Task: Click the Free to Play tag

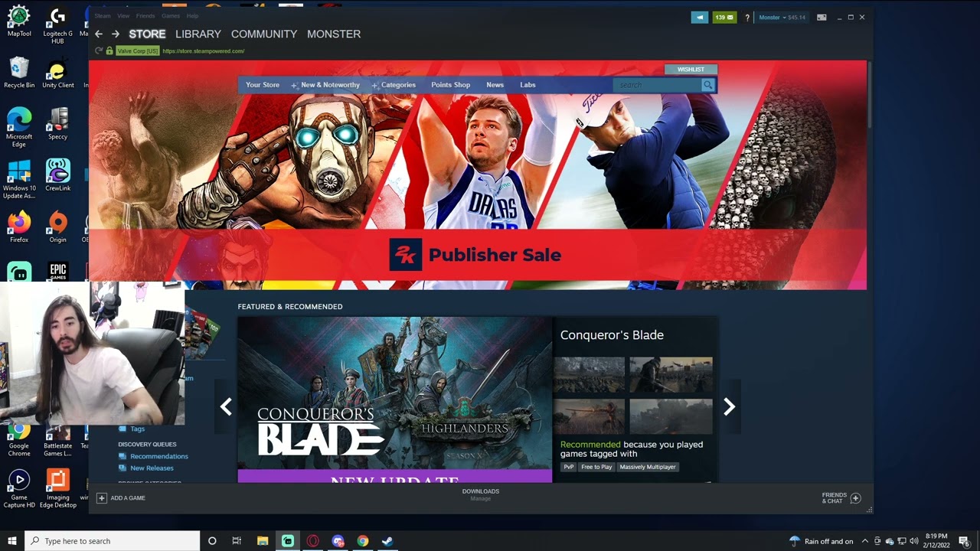Action: click(596, 467)
